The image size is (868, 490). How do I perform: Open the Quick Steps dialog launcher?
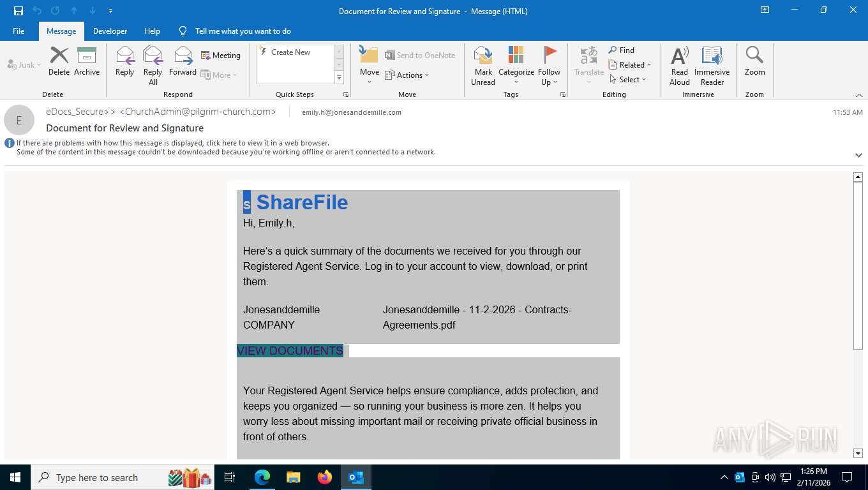pyautogui.click(x=346, y=94)
